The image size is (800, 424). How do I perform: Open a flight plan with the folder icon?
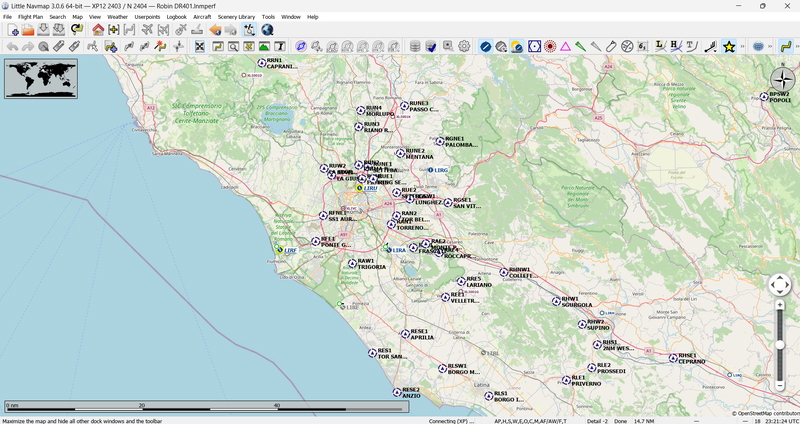pos(29,30)
